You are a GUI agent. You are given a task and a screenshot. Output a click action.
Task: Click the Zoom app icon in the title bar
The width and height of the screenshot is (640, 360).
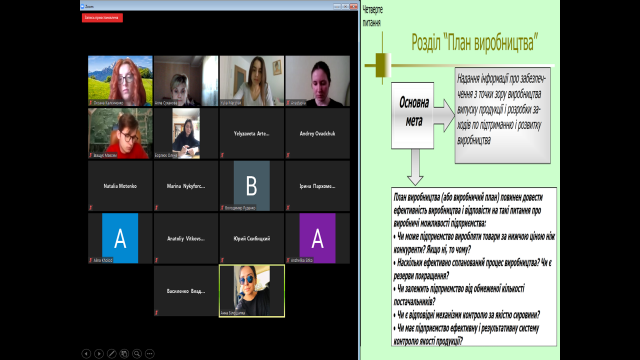83,6
